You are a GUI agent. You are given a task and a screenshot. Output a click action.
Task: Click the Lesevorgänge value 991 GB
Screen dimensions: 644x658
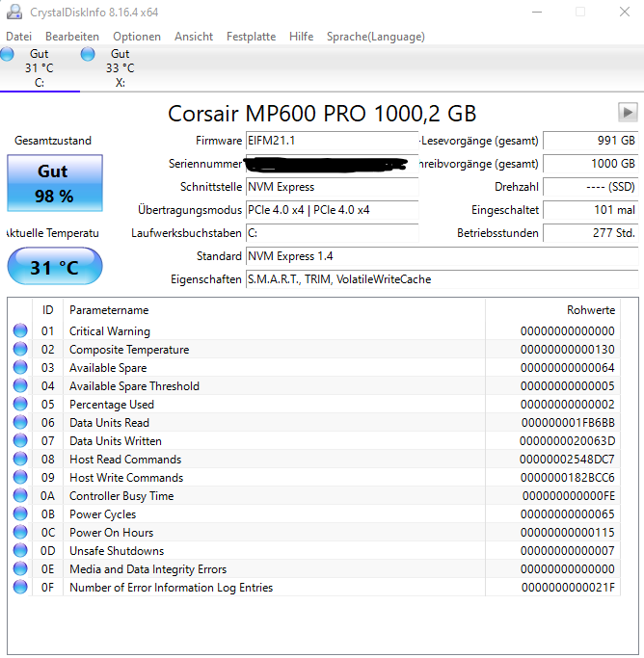click(591, 141)
